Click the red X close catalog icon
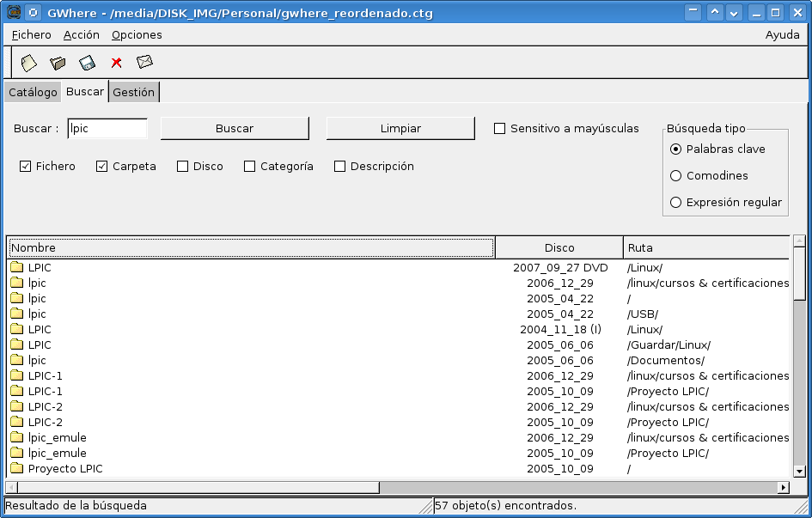This screenshot has width=812, height=518. 116,63
